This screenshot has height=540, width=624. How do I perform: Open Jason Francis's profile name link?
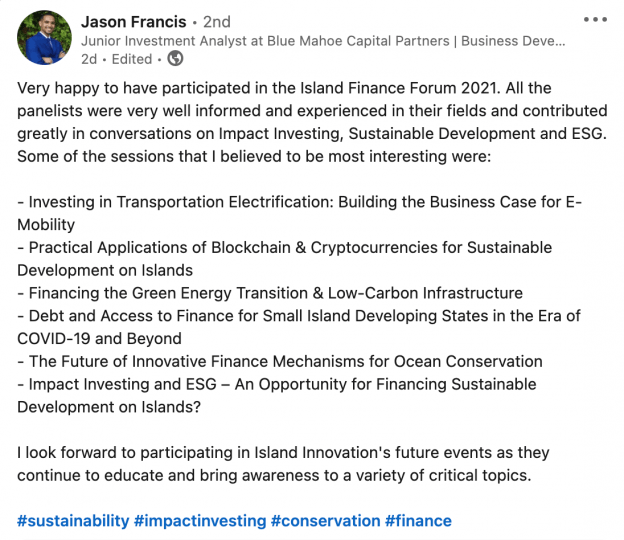coord(134,21)
